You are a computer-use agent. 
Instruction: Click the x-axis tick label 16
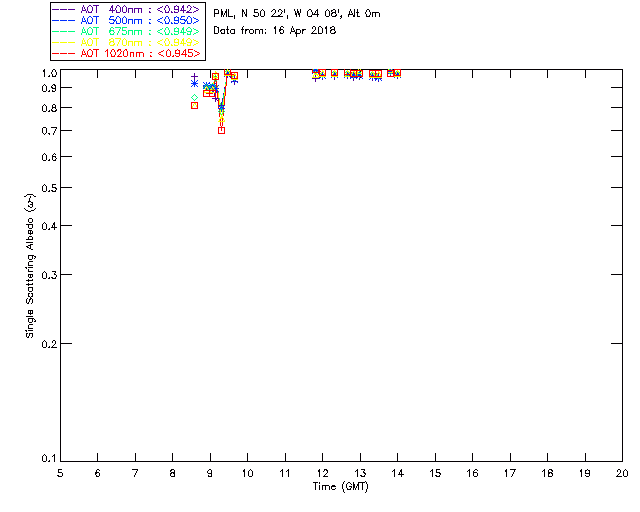point(473,473)
